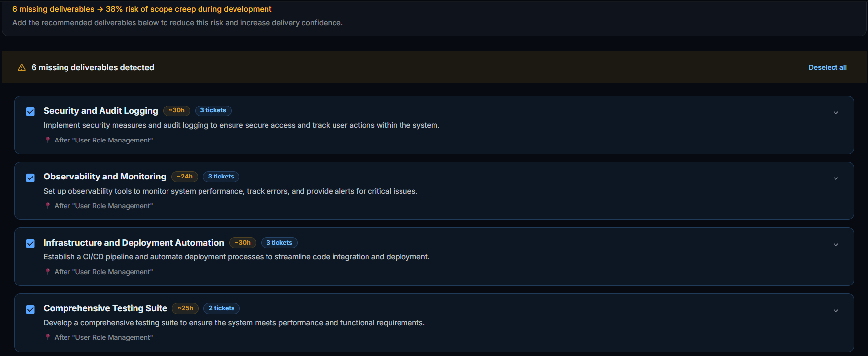
Task: Toggle the Infrastructure and Deployment Automation checkbox
Action: click(x=31, y=244)
